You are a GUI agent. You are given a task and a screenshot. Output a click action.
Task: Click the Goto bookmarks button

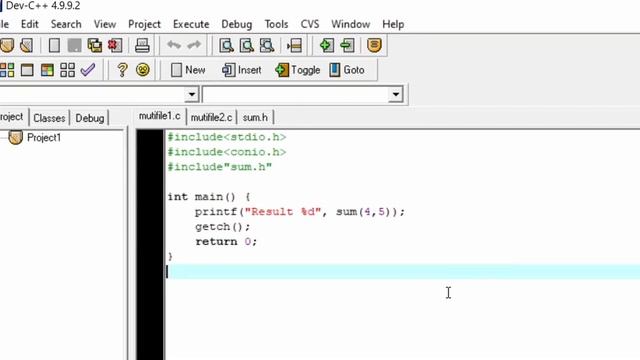point(347,70)
